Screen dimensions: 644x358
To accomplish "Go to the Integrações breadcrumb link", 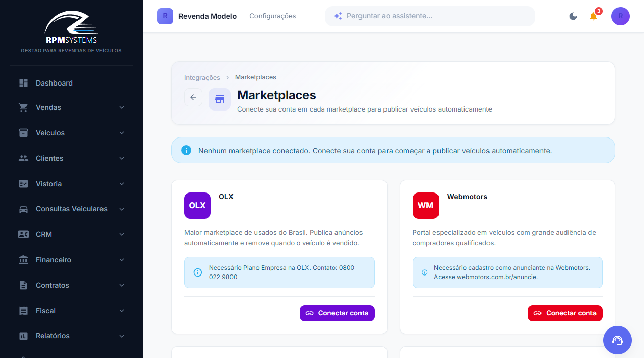I will [x=202, y=78].
